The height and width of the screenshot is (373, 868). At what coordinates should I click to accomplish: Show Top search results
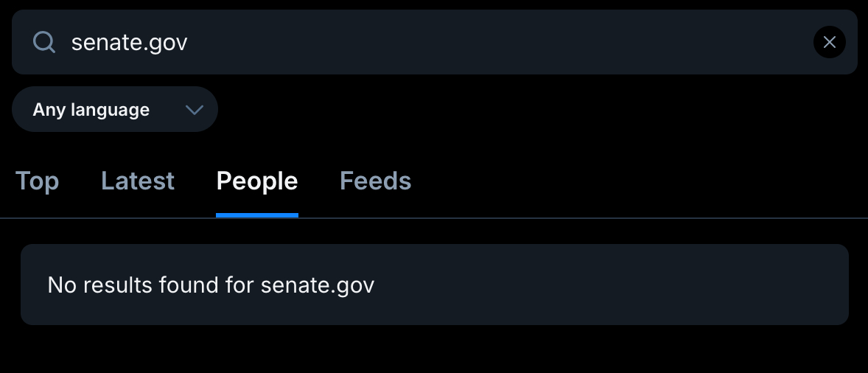(x=37, y=181)
